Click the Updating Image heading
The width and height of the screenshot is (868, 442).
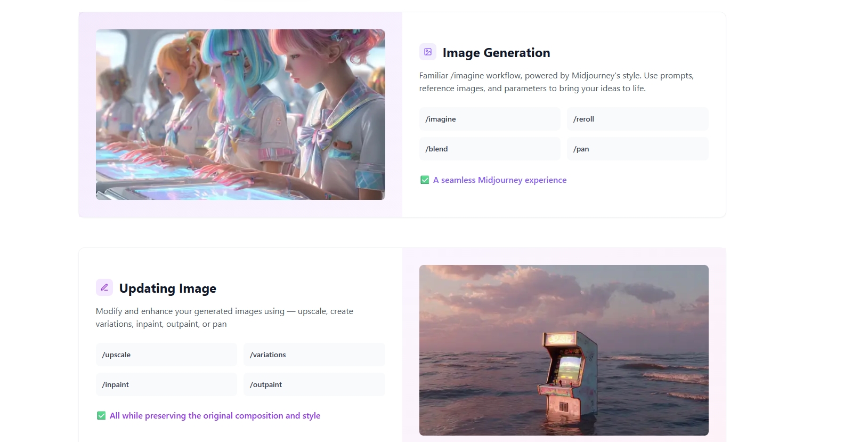(168, 288)
